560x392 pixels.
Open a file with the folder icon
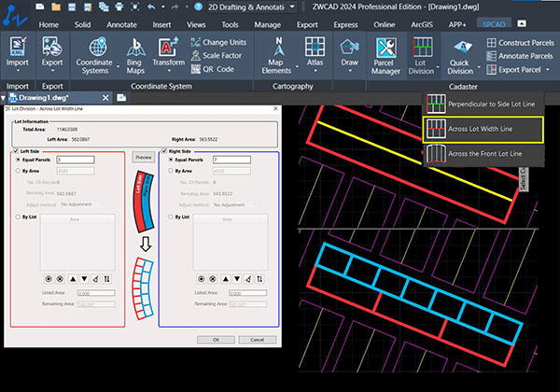point(56,7)
